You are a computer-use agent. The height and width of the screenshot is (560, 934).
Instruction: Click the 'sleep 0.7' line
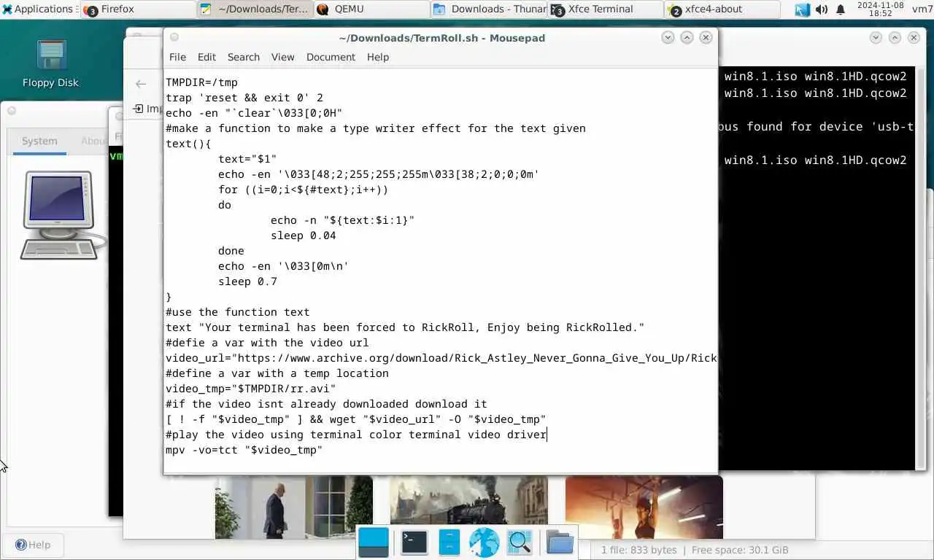[247, 281]
